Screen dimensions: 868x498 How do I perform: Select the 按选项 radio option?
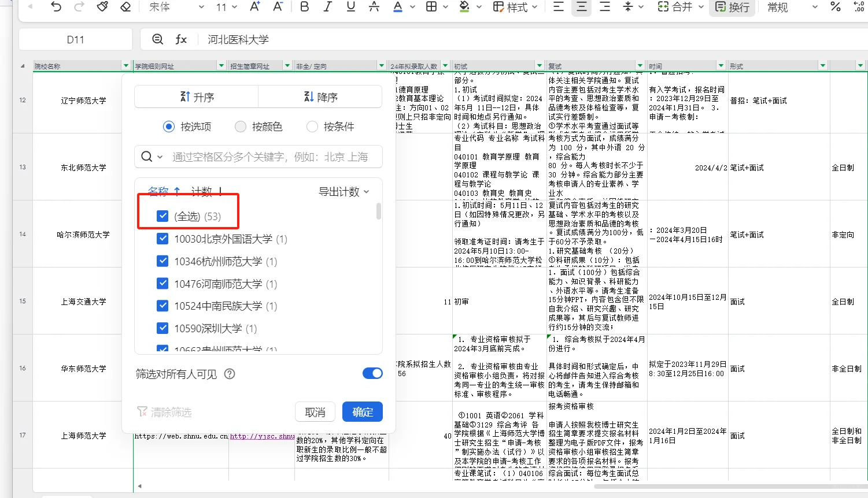click(x=169, y=127)
